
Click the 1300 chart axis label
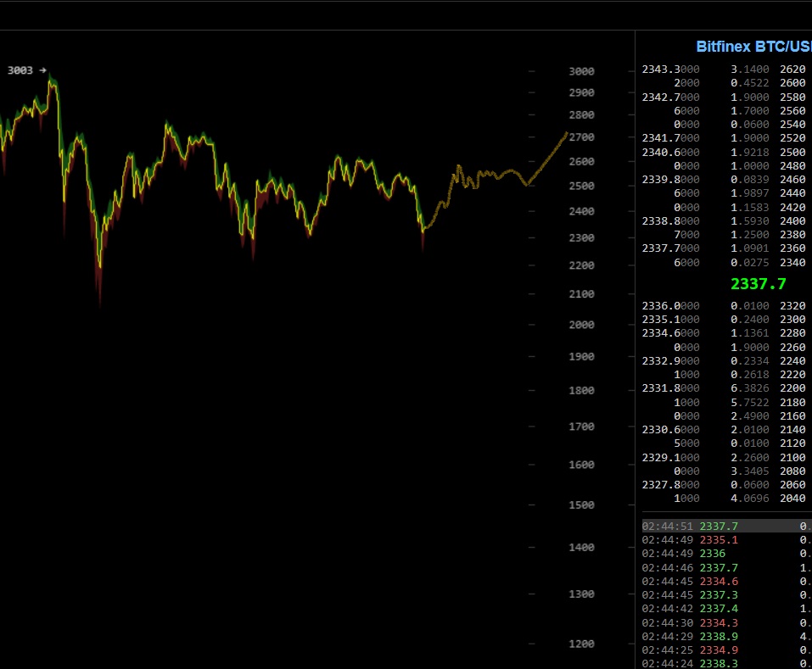point(581,594)
